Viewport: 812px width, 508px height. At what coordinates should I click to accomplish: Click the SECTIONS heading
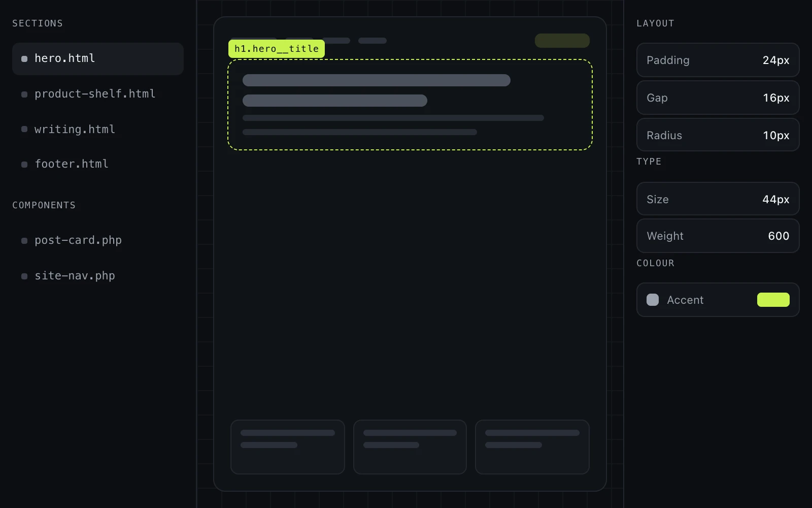coord(38,23)
